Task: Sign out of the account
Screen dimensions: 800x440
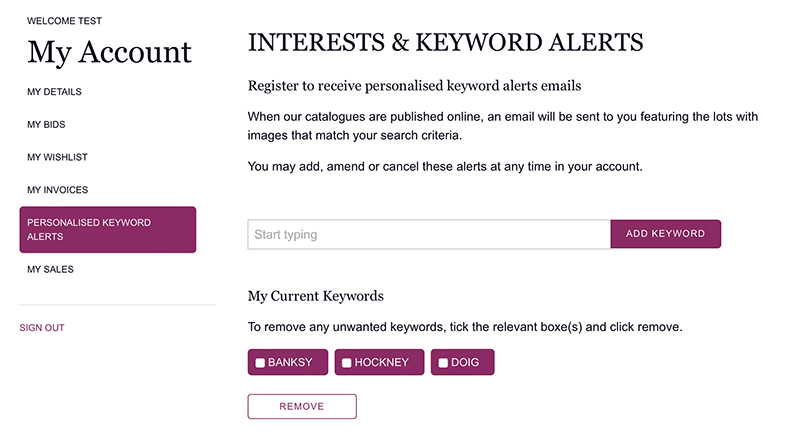Action: (42, 327)
